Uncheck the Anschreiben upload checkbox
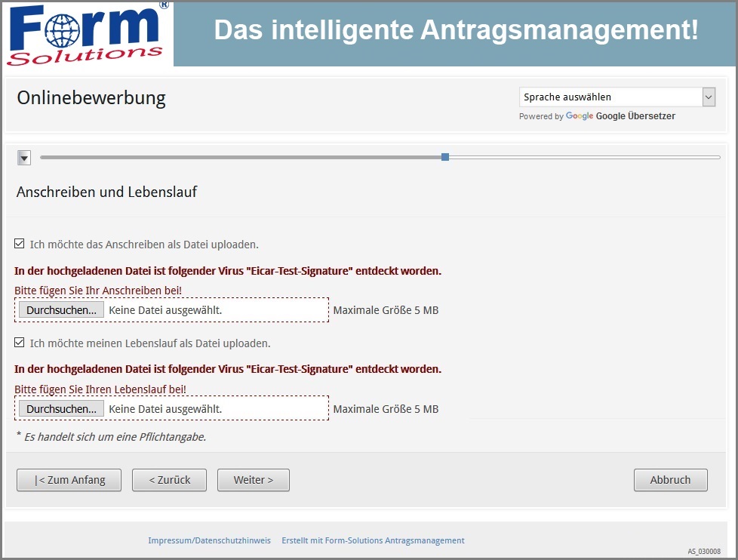 [20, 244]
